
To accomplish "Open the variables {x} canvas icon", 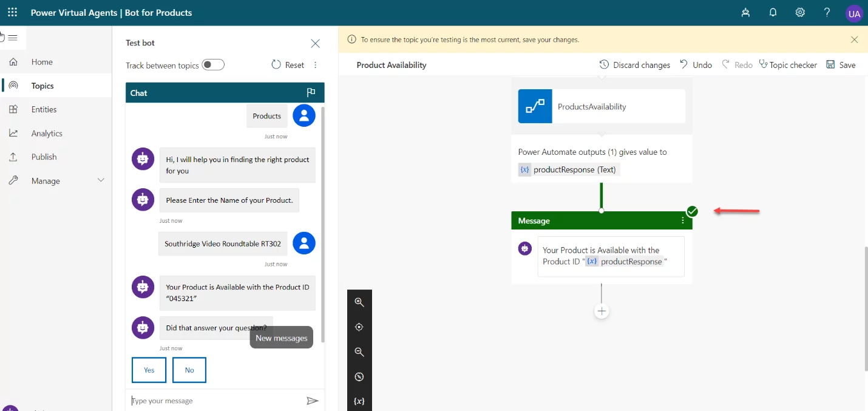I will [x=359, y=401].
